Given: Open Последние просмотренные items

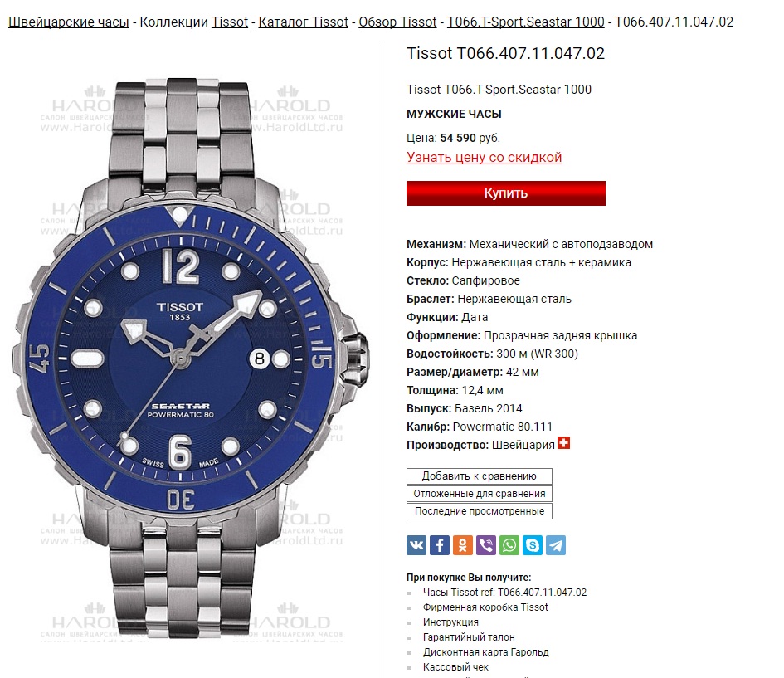Looking at the screenshot, I should coord(479,511).
